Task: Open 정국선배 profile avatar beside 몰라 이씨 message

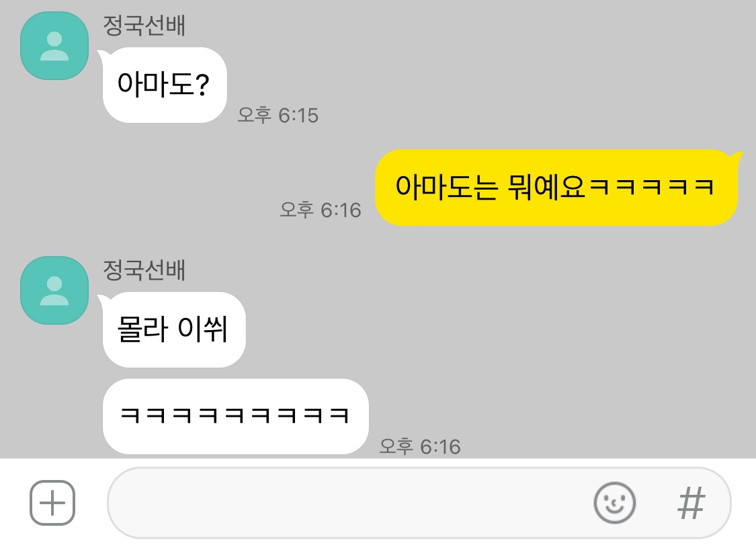Action: coord(54,290)
